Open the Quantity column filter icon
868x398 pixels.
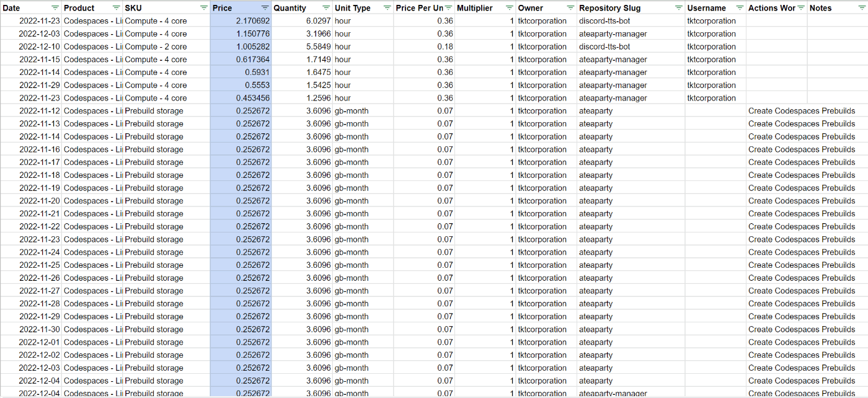(326, 8)
